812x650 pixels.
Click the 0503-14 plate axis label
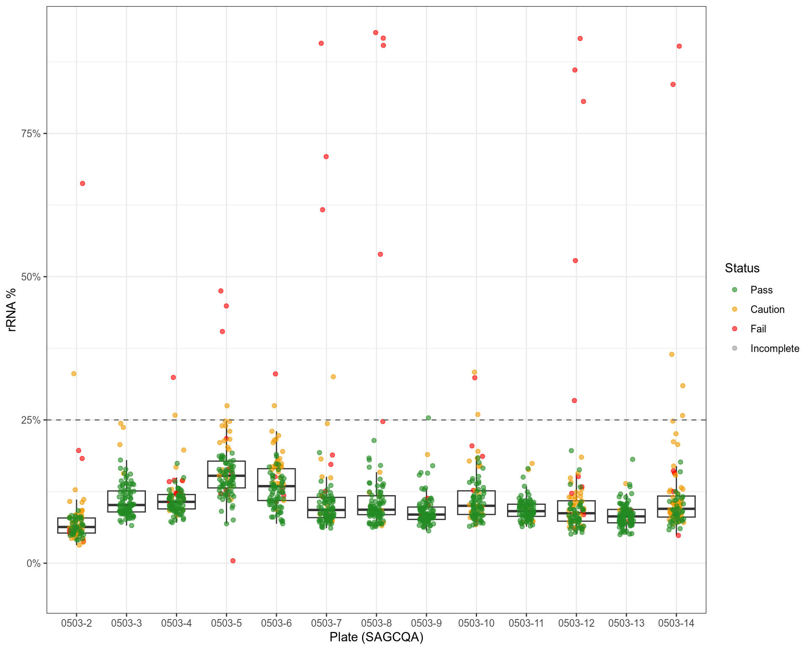[676, 623]
